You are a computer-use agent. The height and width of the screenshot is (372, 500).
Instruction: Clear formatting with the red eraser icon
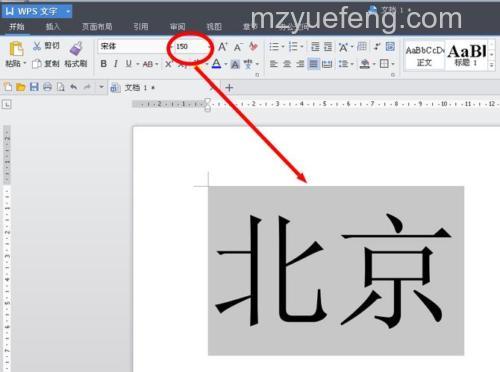pyautogui.click(x=253, y=46)
